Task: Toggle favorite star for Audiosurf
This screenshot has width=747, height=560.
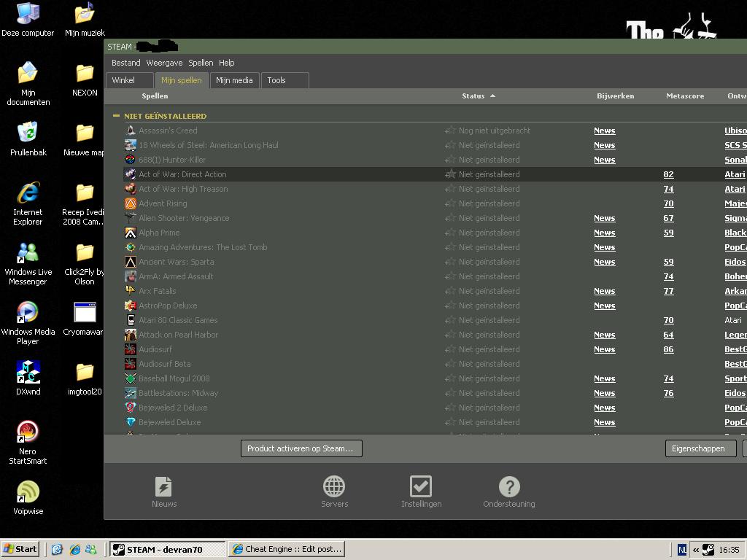Action: point(450,349)
